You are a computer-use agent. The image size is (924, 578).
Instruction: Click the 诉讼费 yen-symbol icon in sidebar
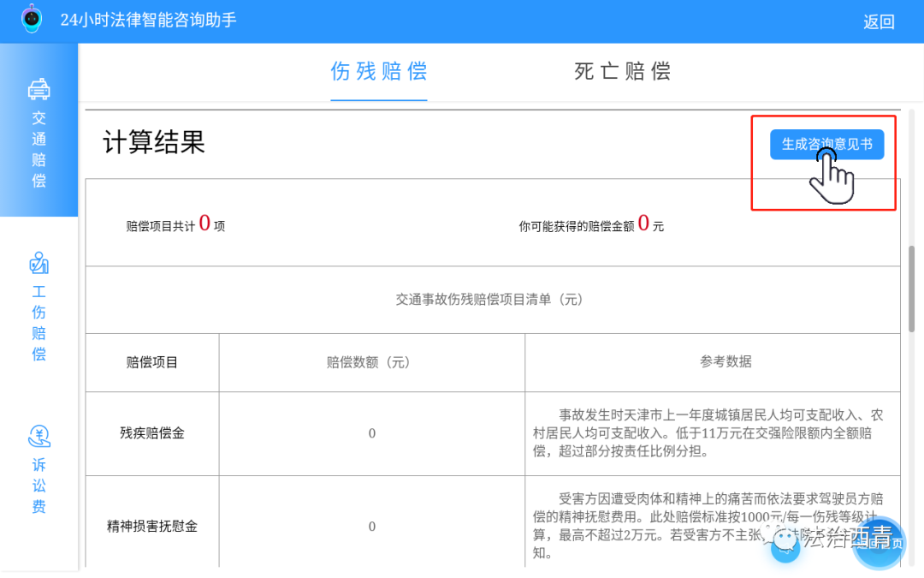click(38, 437)
